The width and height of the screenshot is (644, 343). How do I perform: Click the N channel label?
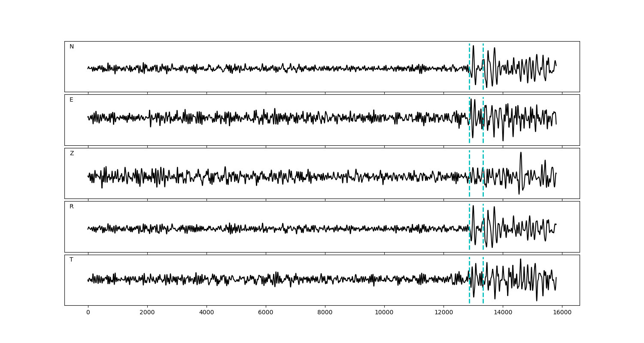[72, 47]
